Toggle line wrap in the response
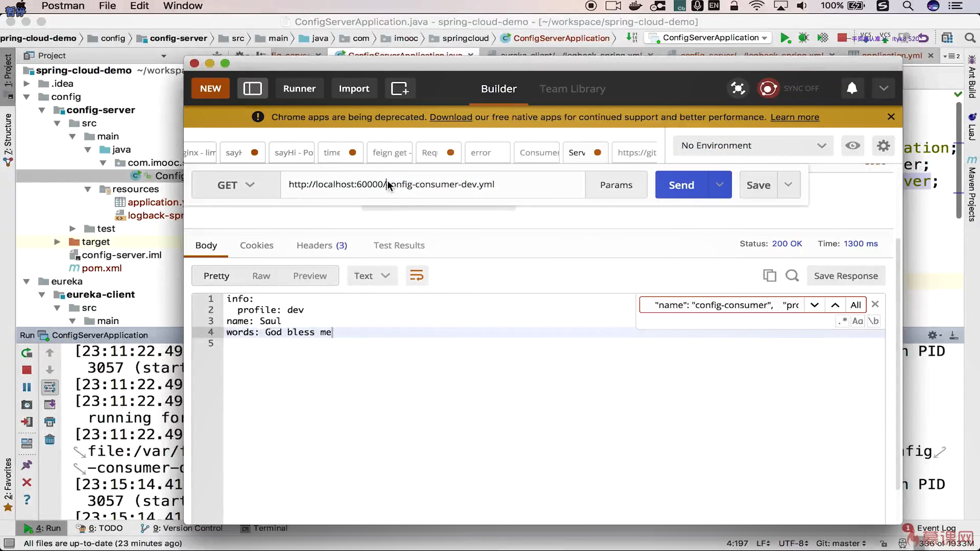This screenshot has height=551, width=980. [416, 275]
